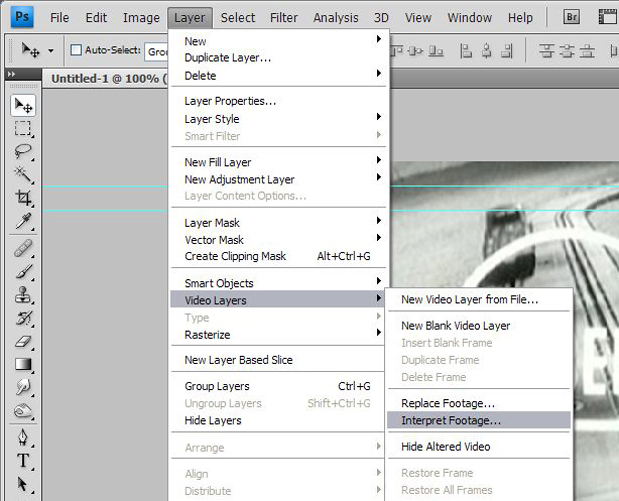
Task: Expand the Layer Style submenu
Action: pos(278,118)
